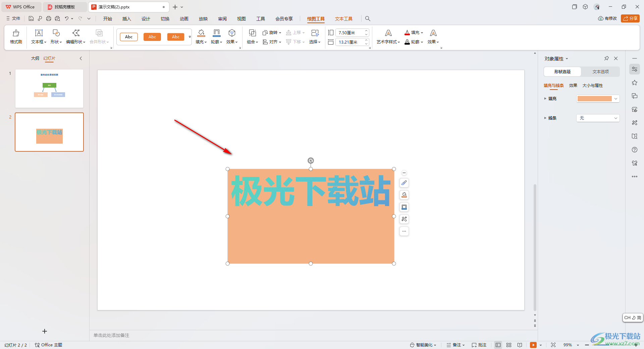This screenshot has height=349, width=644.
Task: Open the fill color dropdown in properties
Action: click(x=616, y=99)
